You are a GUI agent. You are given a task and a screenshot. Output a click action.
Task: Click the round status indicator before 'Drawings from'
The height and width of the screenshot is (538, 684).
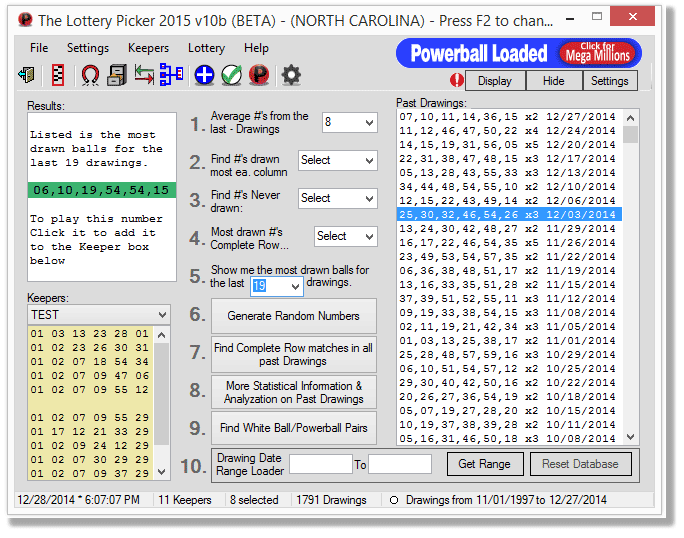394,500
